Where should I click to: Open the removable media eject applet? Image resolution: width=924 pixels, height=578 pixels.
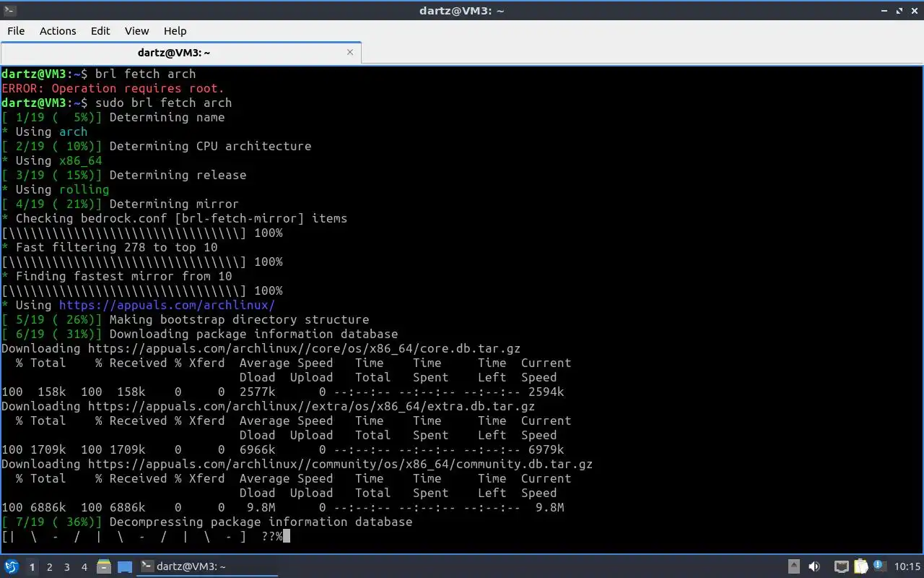[793, 566]
